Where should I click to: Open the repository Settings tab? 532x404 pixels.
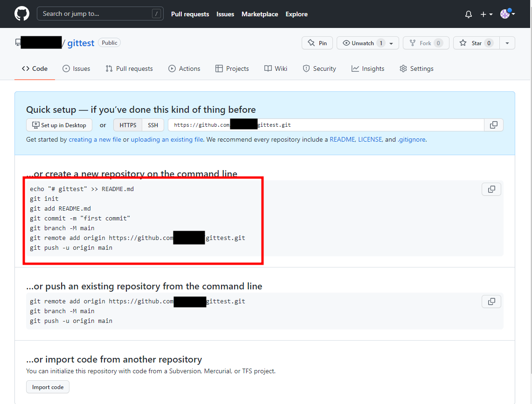417,68
